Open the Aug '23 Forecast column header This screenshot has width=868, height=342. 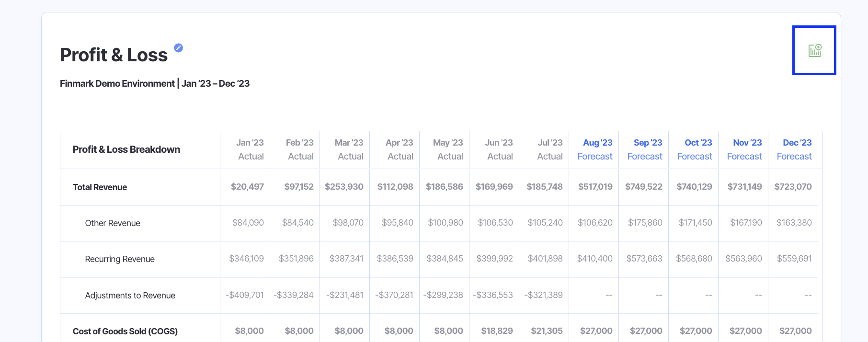pyautogui.click(x=595, y=149)
